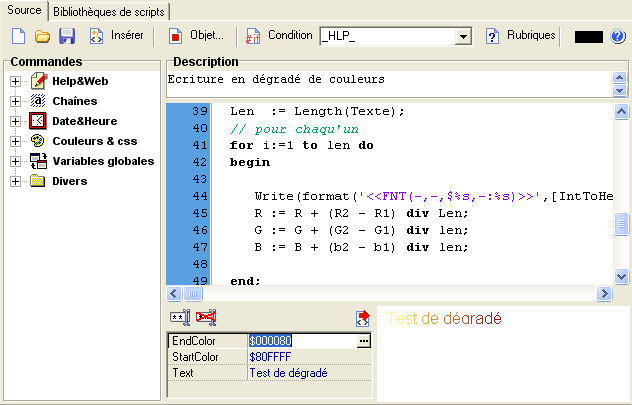Click the Date&Heure calendar icon in the tree
The width and height of the screenshot is (632, 405).
(x=38, y=121)
